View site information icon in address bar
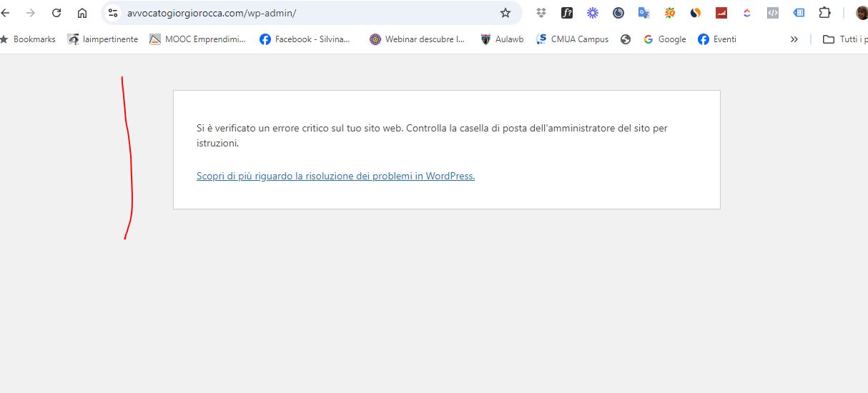The image size is (868, 393). pos(113,13)
